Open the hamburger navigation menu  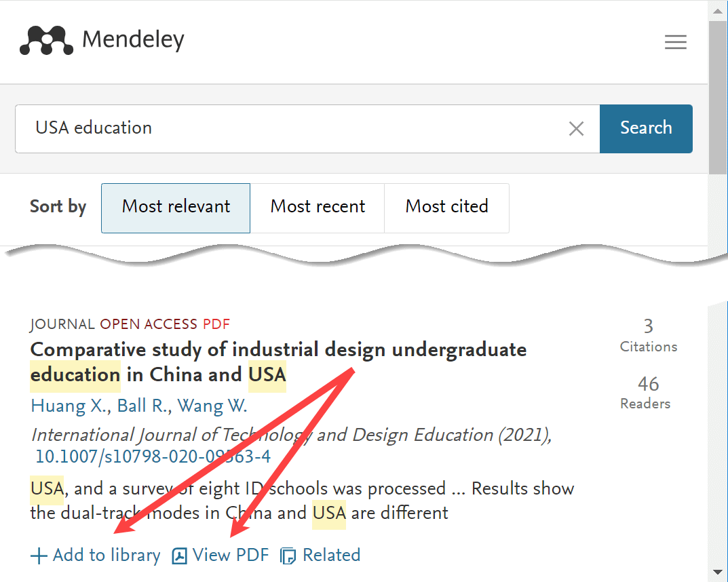[x=676, y=41]
